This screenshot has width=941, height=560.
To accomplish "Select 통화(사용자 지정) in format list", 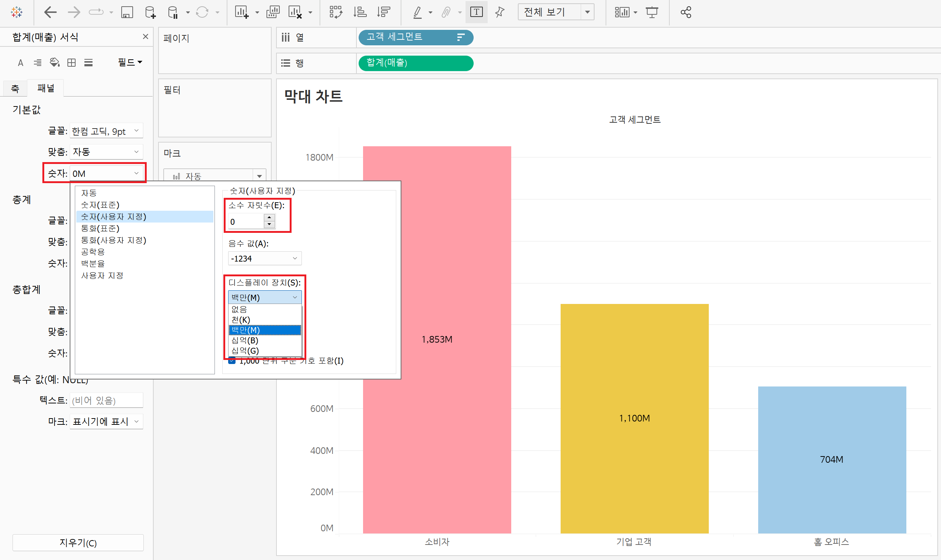I will coord(114,240).
